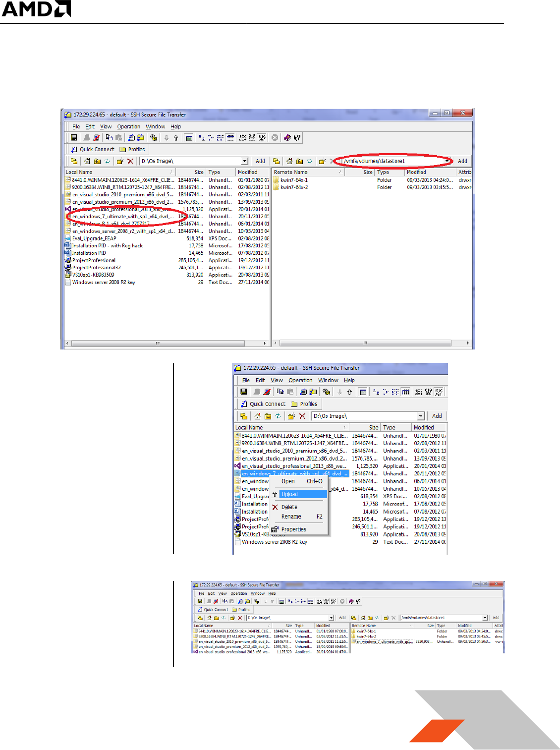This screenshot has height=750, width=560.
Task: Click local pane horizontal scrollbar, top window
Action: coord(158,343)
